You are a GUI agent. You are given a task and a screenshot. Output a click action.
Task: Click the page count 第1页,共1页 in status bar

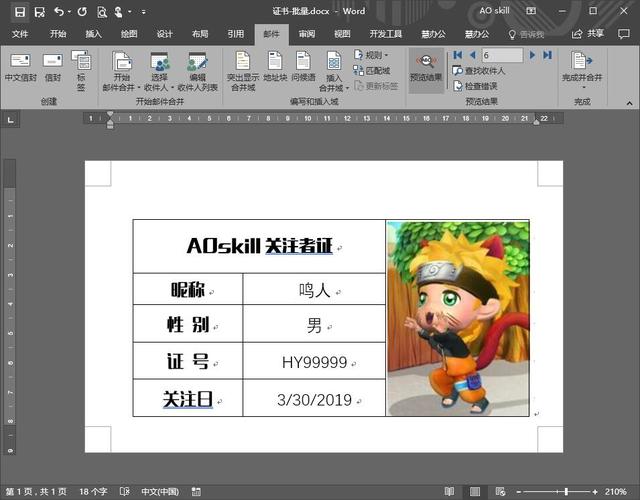point(36,491)
